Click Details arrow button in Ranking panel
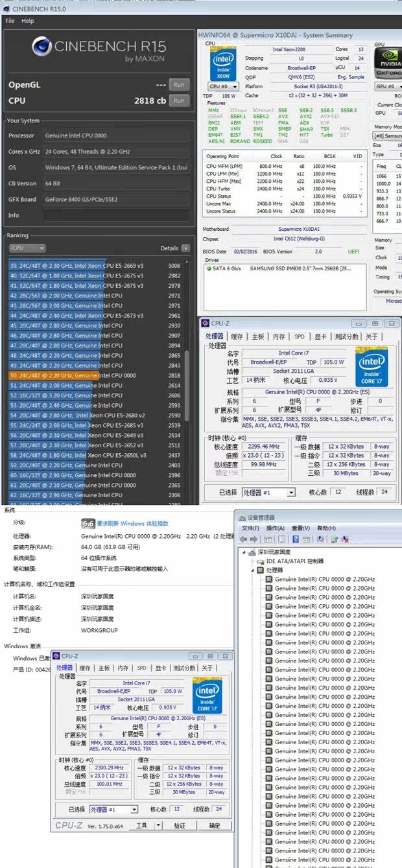Image resolution: width=402 pixels, height=868 pixels. [186, 248]
